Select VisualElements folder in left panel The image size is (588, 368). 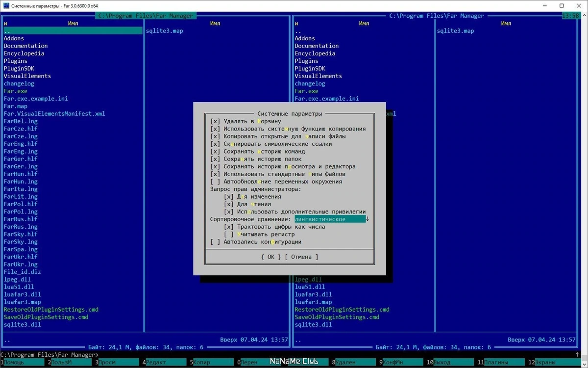[27, 76]
